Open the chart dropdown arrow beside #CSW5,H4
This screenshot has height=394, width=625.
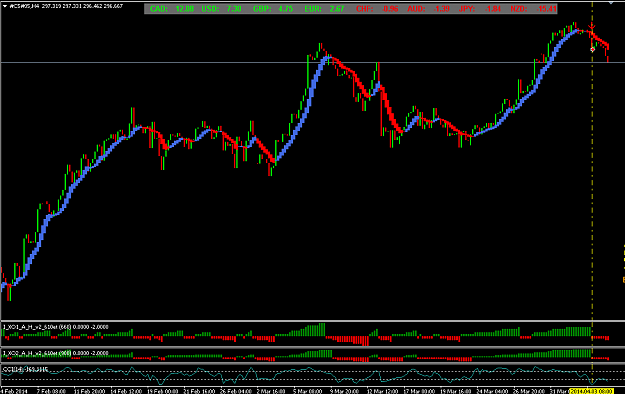tap(5, 6)
